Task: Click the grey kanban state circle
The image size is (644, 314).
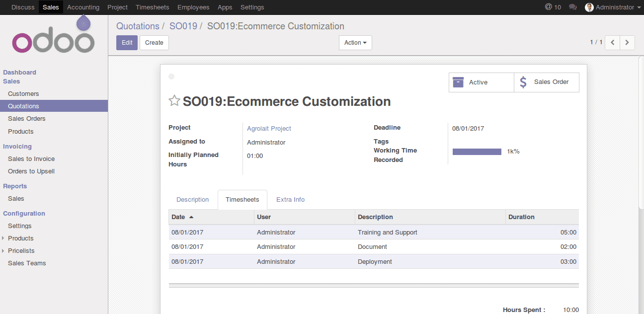Action: [x=171, y=77]
